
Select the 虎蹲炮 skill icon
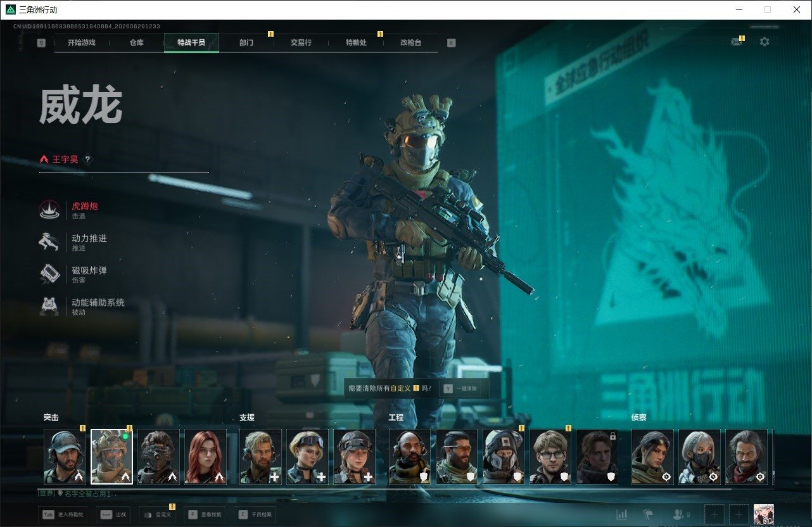pyautogui.click(x=49, y=210)
